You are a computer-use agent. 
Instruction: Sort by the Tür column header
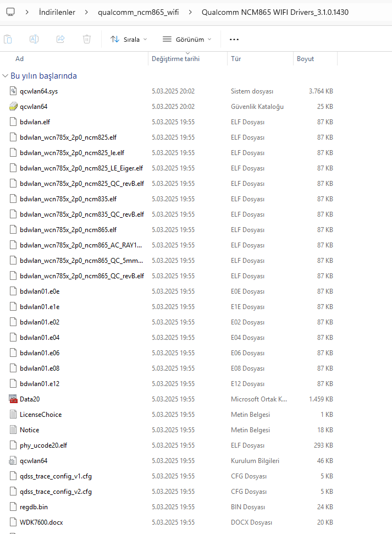coord(236,59)
